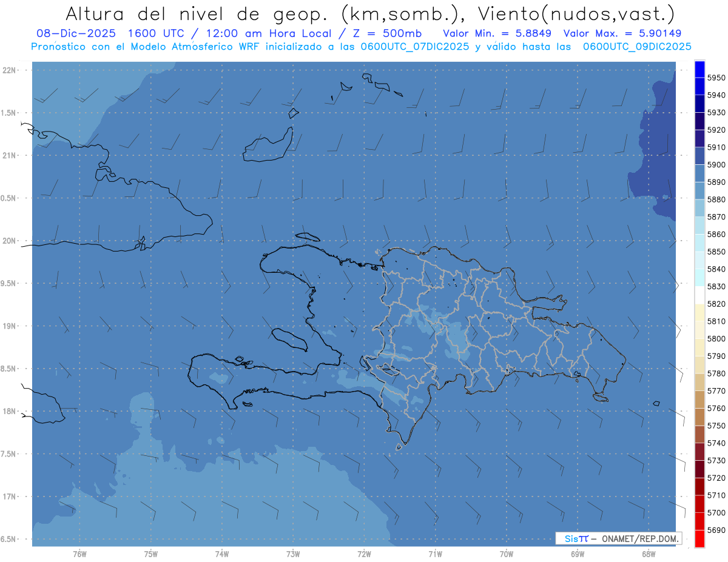Select the color swatch between 5870 and 5880
Image resolution: width=728 pixels, height=562 pixels.
click(x=699, y=208)
